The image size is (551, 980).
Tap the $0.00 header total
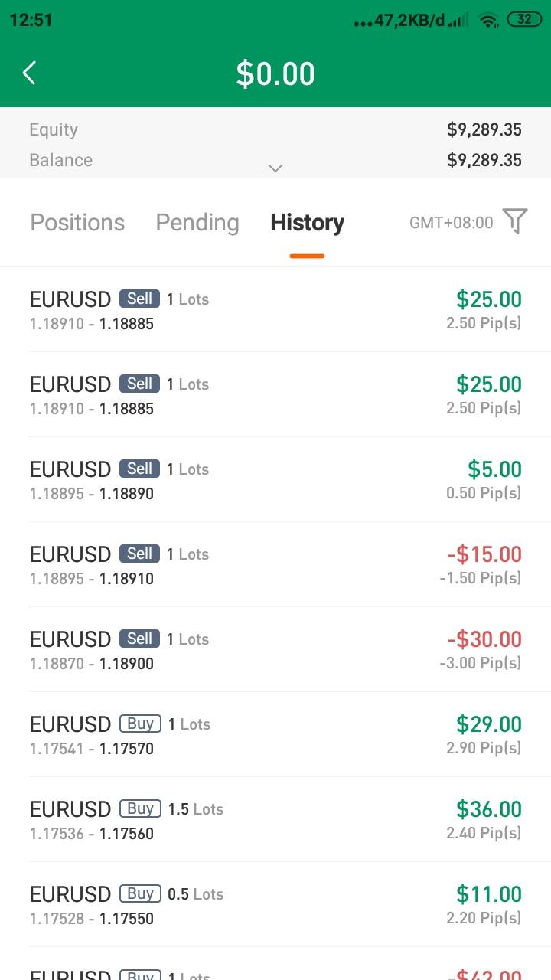[x=275, y=73]
